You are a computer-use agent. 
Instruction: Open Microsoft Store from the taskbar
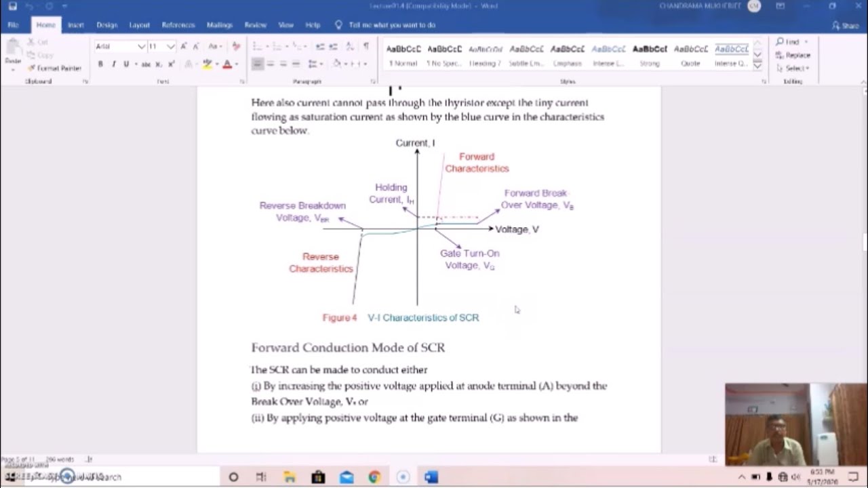click(318, 477)
